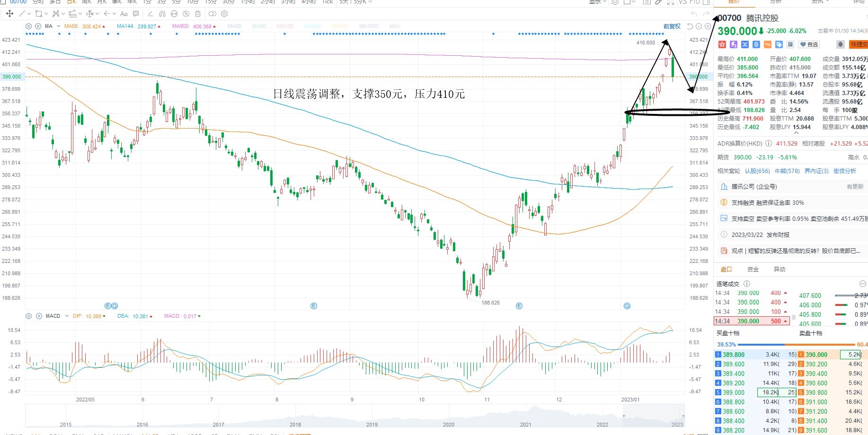This screenshot has height=435, width=868.
Task: Expand the MA indicator dropdown
Action: point(58,26)
